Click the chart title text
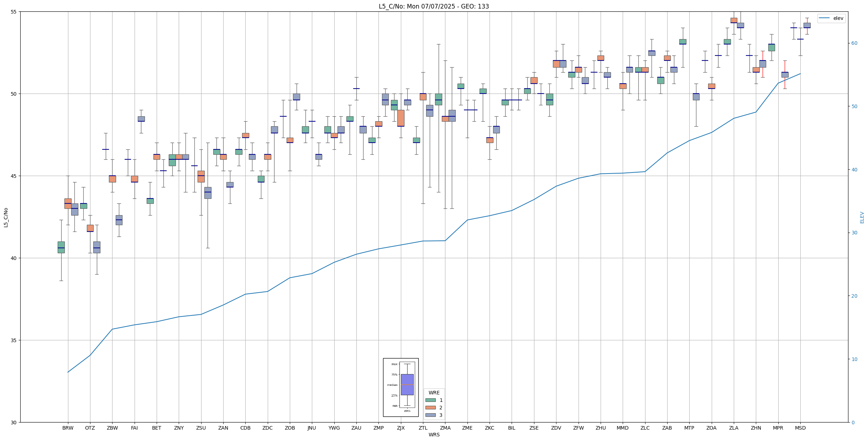The height and width of the screenshot is (441, 868). coord(434,6)
